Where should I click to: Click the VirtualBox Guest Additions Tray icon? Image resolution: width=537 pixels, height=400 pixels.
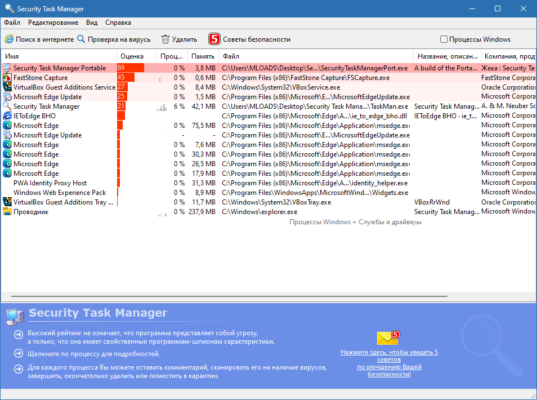7,202
